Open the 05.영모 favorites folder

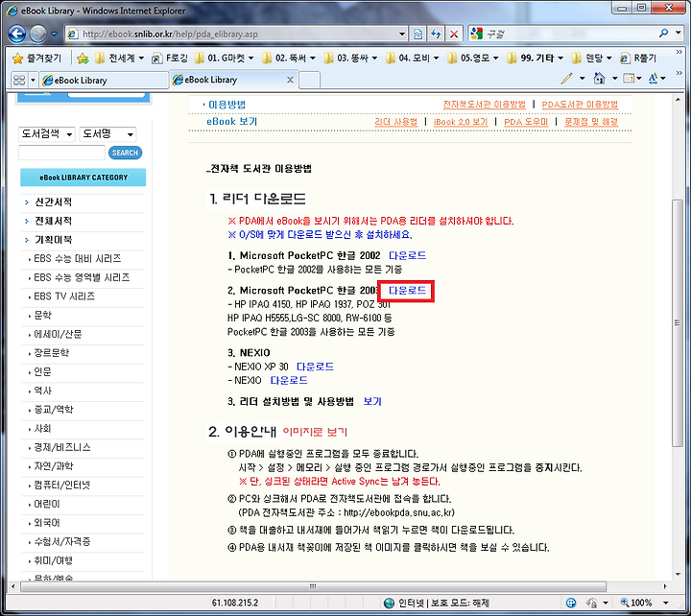coord(472,59)
